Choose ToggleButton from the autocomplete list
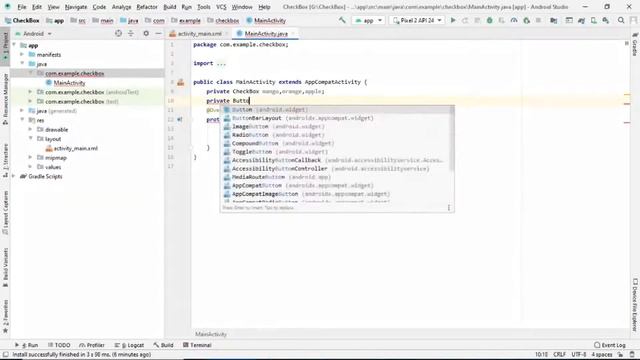The image size is (640, 360). coord(337,152)
